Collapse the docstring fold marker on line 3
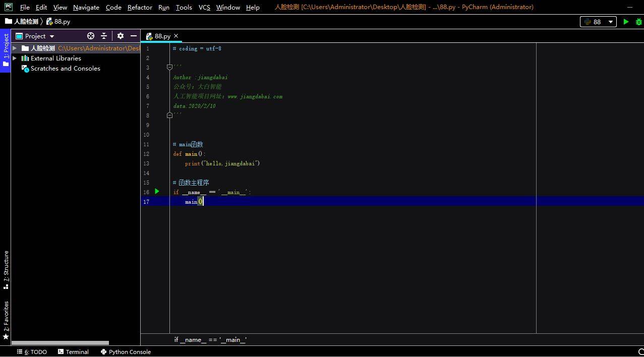Image resolution: width=644 pixels, height=357 pixels. [x=169, y=68]
